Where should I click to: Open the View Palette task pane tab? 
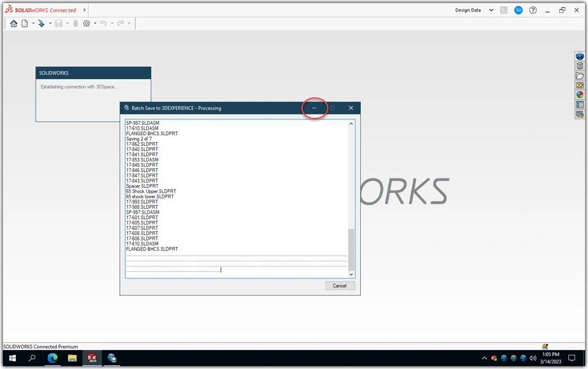point(580,86)
